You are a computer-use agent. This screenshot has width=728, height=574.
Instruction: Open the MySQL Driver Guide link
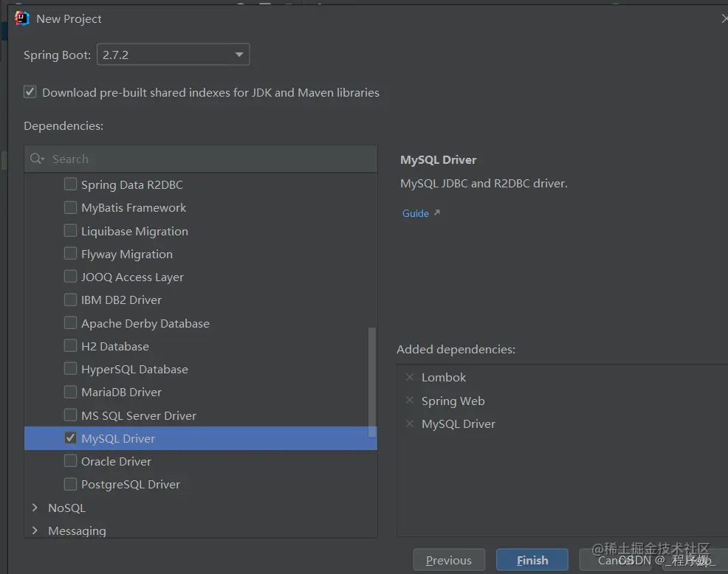tap(415, 213)
